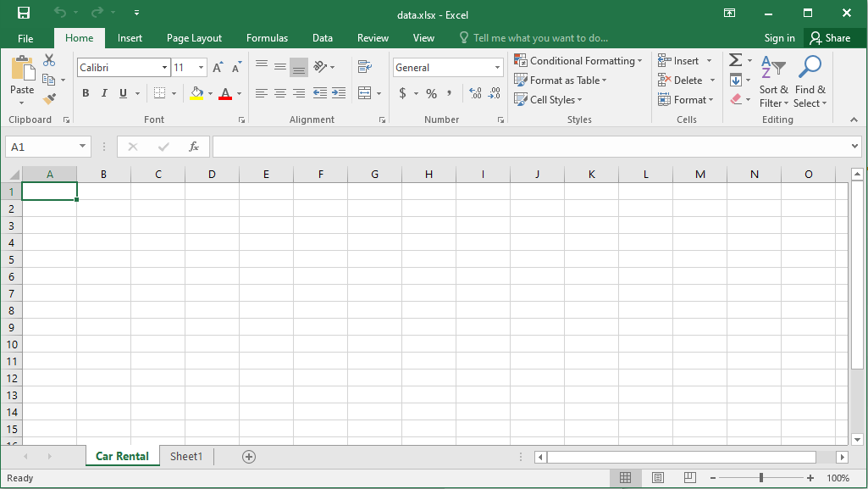The height and width of the screenshot is (489, 868).
Task: Click the Orientation text angle icon
Action: pyautogui.click(x=320, y=67)
